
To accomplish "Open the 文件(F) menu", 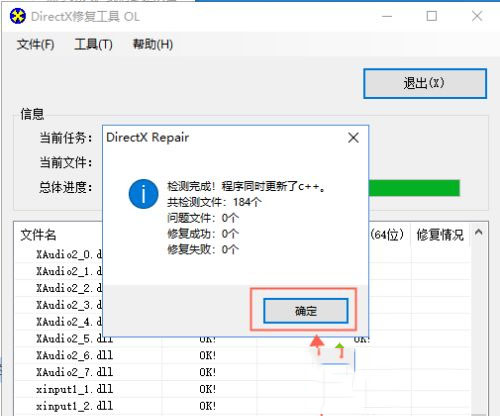I will pos(35,44).
